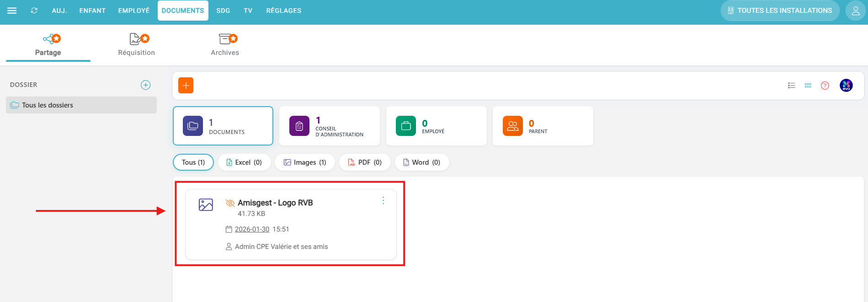This screenshot has width=868, height=302.
Task: Add a new folder with plus icon
Action: point(145,85)
